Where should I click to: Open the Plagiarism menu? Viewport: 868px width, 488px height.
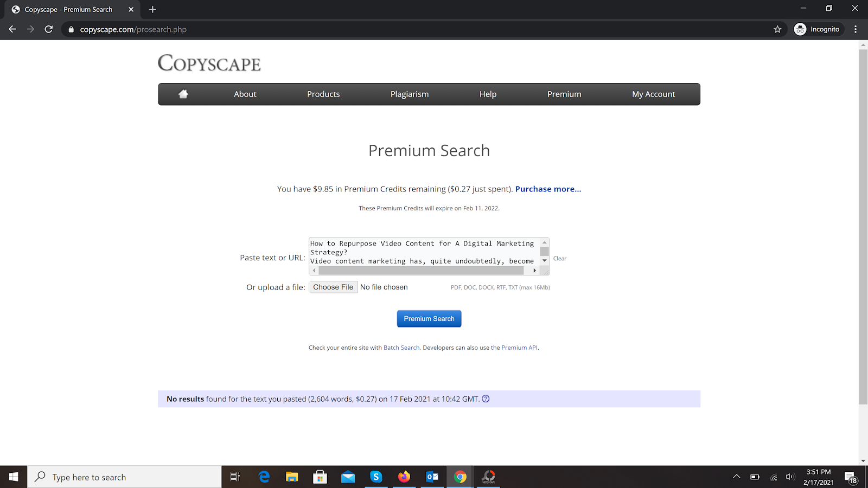pyautogui.click(x=410, y=94)
